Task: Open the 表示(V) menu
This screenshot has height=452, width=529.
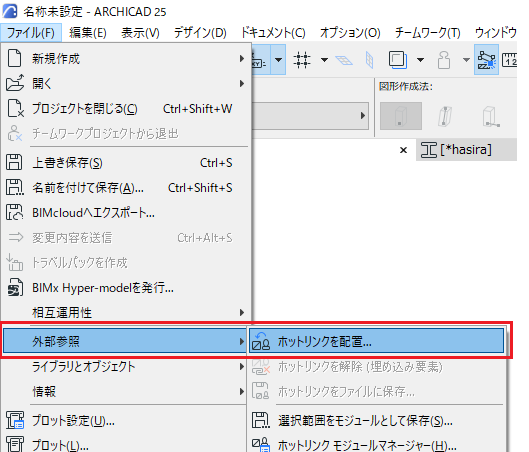Action: 140,33
